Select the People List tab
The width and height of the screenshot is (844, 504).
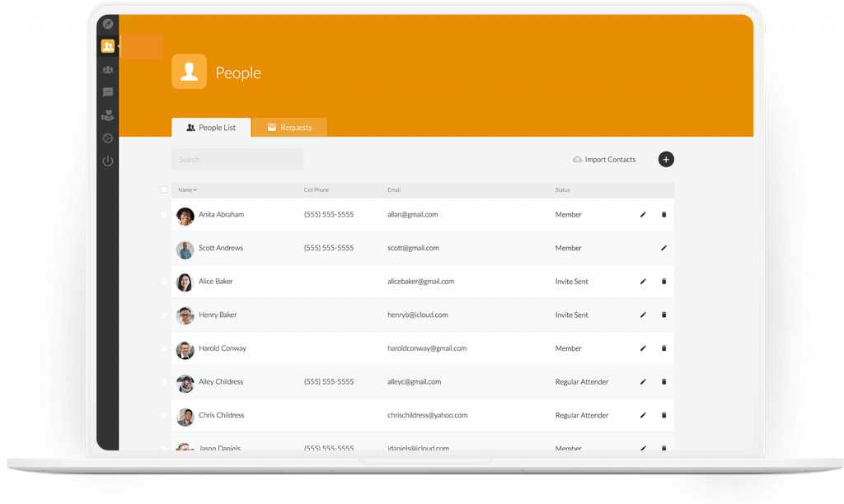211,127
